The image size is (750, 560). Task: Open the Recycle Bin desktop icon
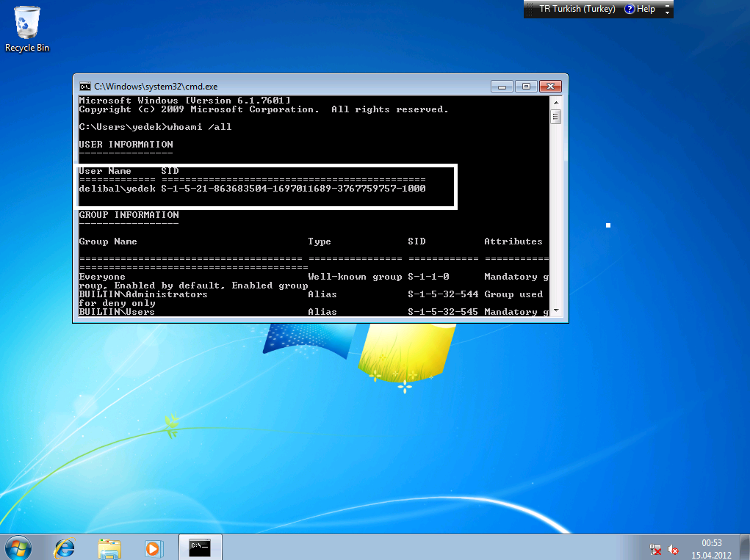pos(27,28)
